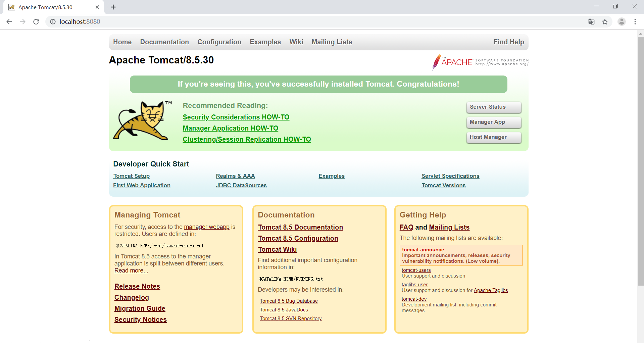Image resolution: width=644 pixels, height=343 pixels.
Task: Open the Manager App button
Action: [x=494, y=122]
